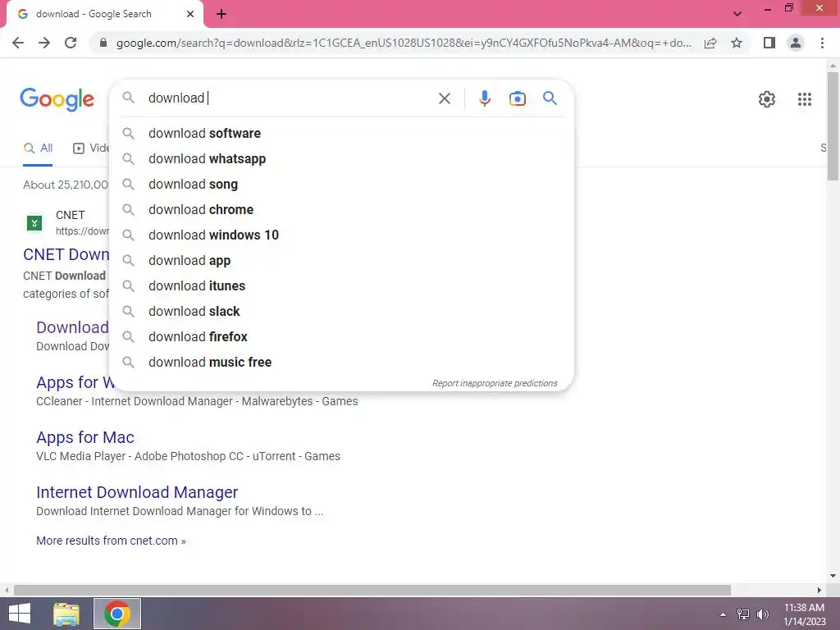The height and width of the screenshot is (630, 840).
Task: View site information lock icon
Action: (103, 43)
